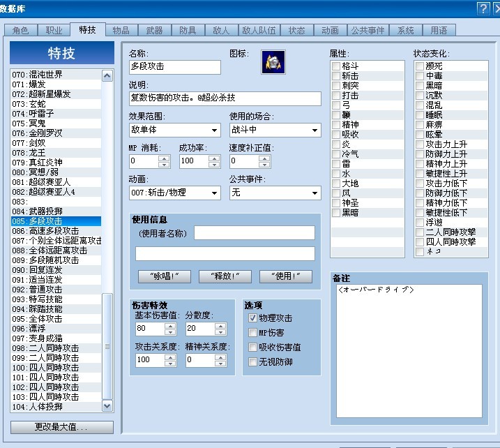Screen dimensions: 500x448
Task: Click the skill list scroll-down arrow
Action: click(x=107, y=406)
